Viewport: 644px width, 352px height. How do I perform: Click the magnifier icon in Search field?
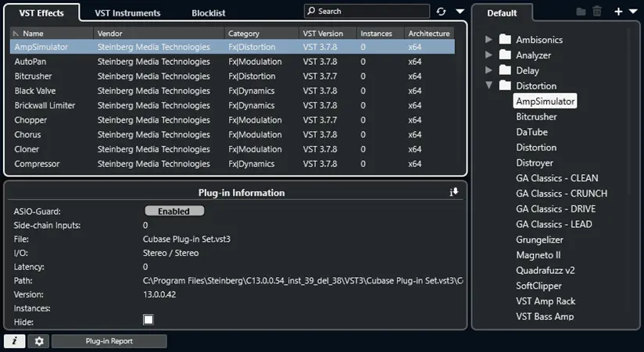[312, 11]
